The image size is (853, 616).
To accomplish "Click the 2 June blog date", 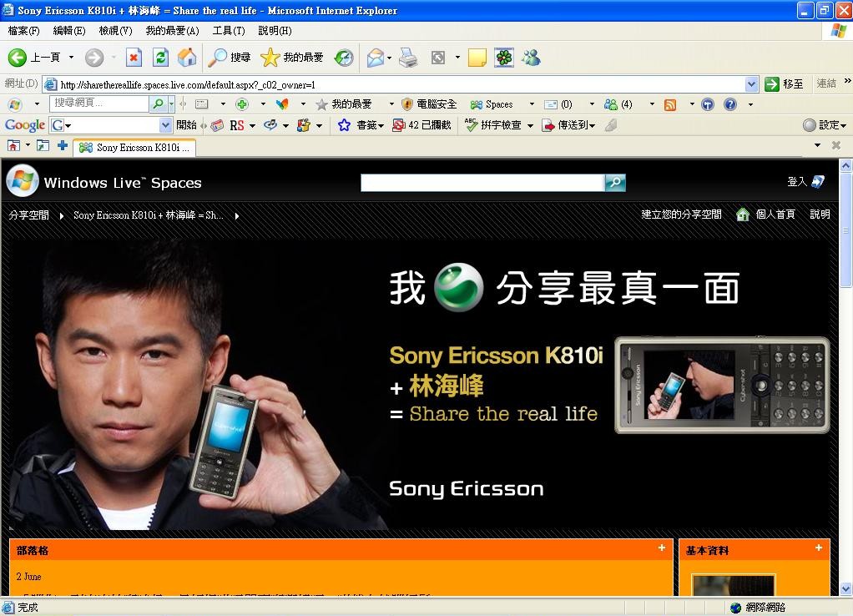I will pyautogui.click(x=29, y=576).
